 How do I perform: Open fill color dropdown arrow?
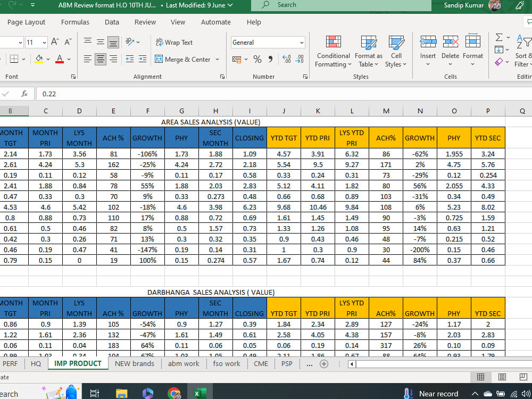pos(48,60)
